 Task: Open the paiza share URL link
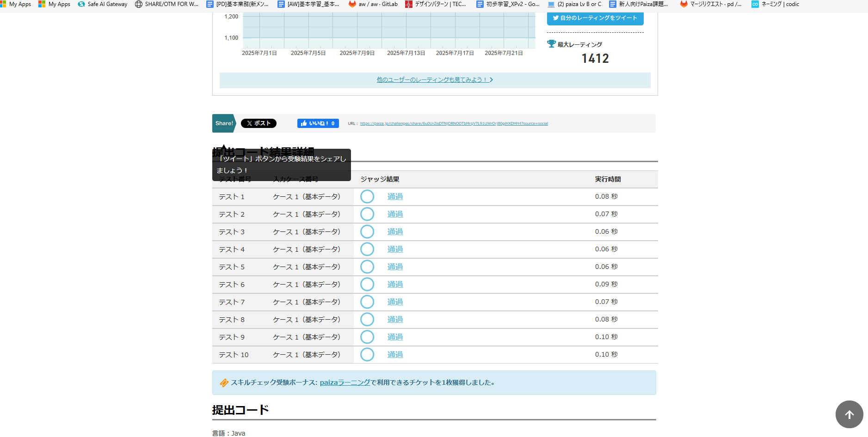(454, 123)
